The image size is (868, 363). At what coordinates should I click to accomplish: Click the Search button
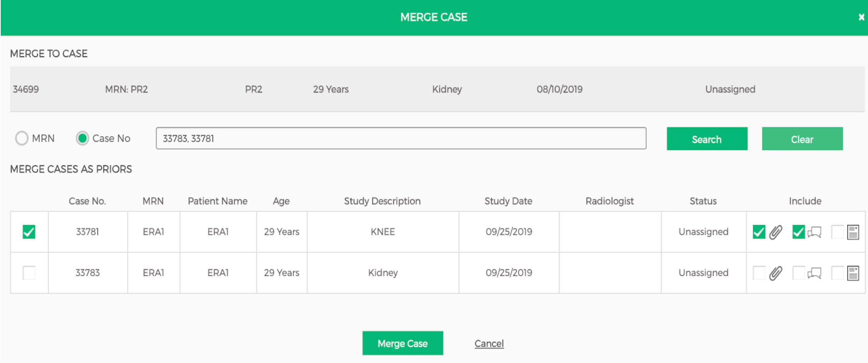pos(706,139)
